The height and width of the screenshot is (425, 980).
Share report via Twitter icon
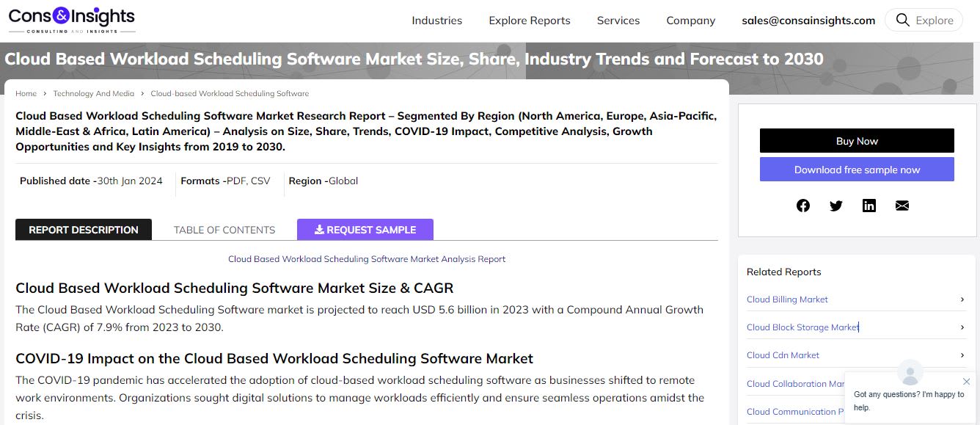pos(836,206)
